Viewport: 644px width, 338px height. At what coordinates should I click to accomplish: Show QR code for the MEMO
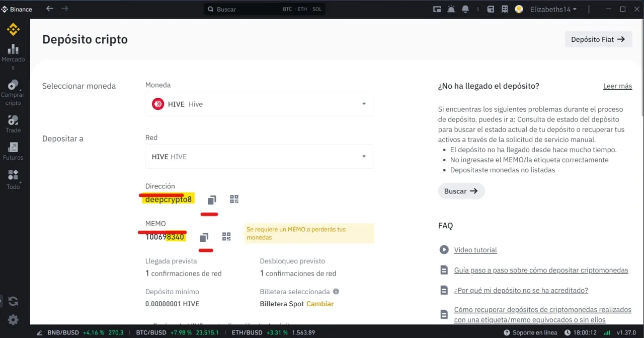(226, 236)
